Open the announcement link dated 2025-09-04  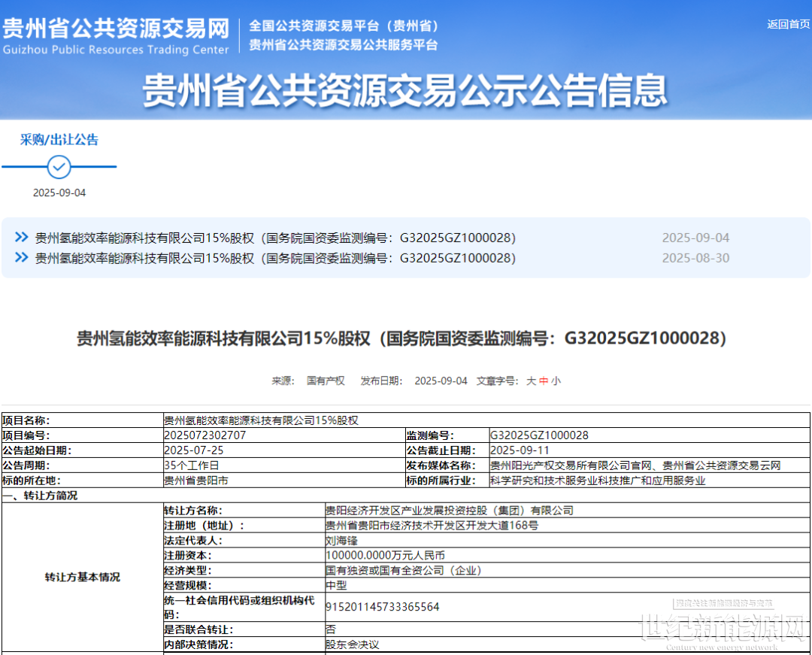(275, 238)
